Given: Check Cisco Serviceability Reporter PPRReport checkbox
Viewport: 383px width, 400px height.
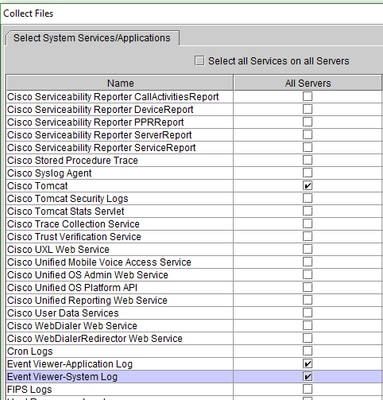Looking at the screenshot, I should tap(308, 122).
